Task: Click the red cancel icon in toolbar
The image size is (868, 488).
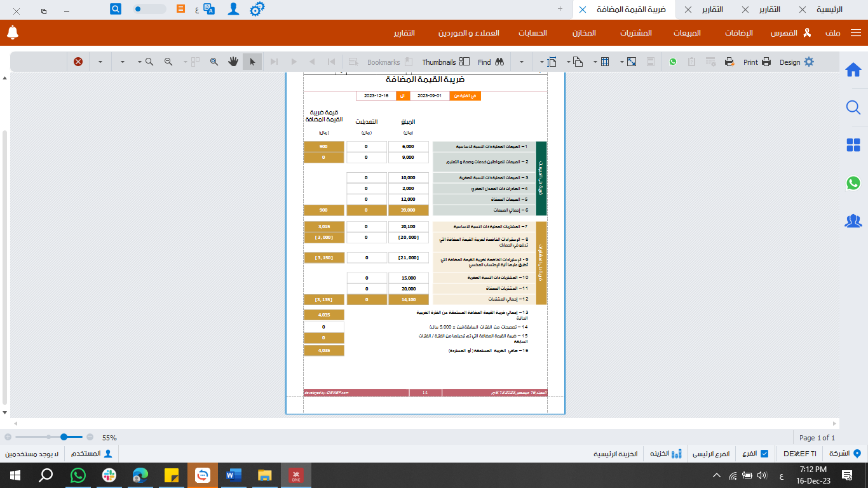Action: coord(78,62)
